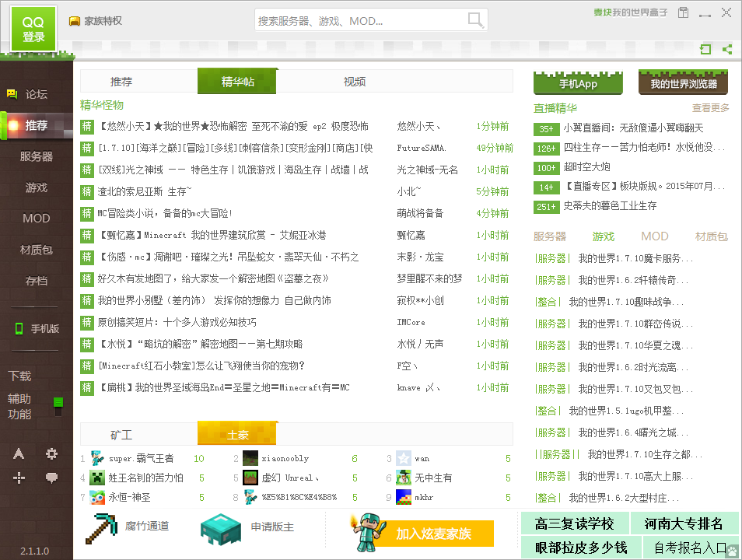
Task: Click the green pop-out window icon
Action: tap(705, 49)
